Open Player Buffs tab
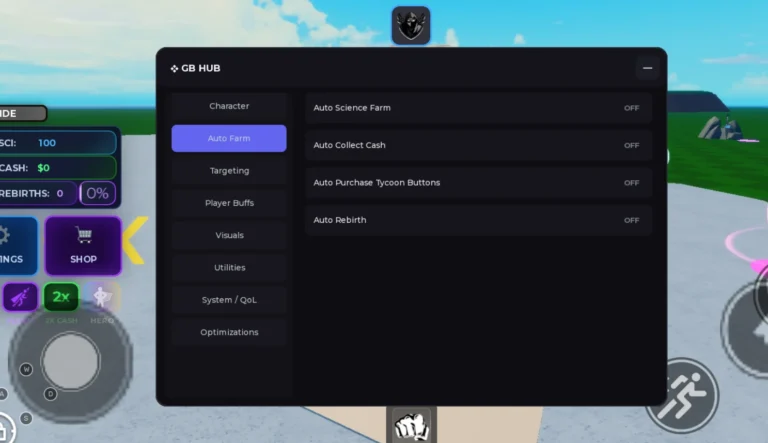 (229, 203)
